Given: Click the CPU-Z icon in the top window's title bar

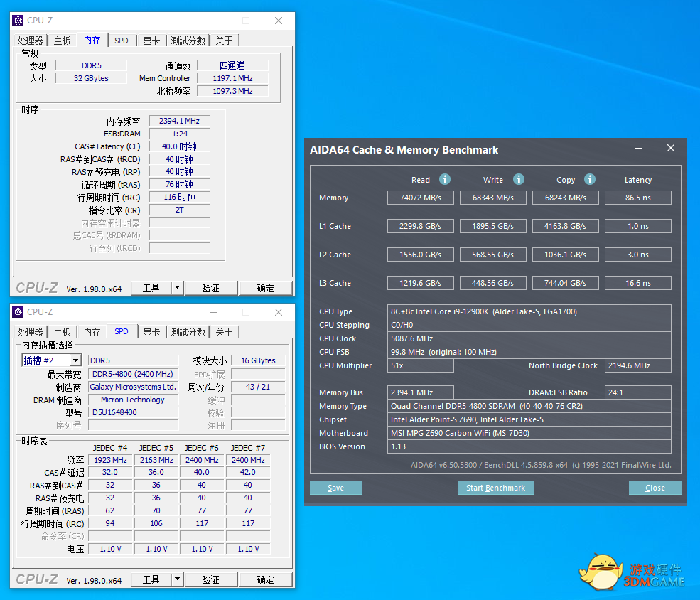Looking at the screenshot, I should (18, 21).
